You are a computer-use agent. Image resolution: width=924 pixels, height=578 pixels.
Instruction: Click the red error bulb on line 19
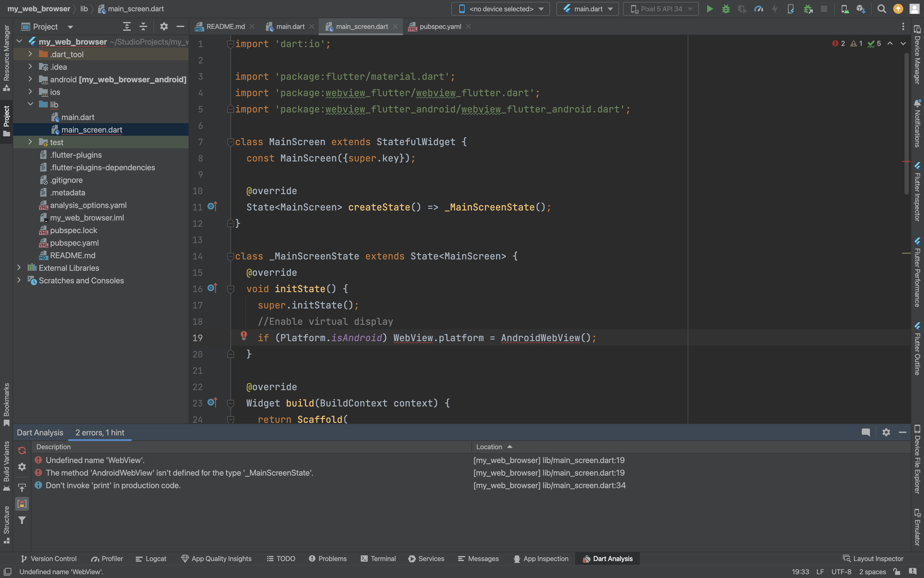tap(244, 335)
